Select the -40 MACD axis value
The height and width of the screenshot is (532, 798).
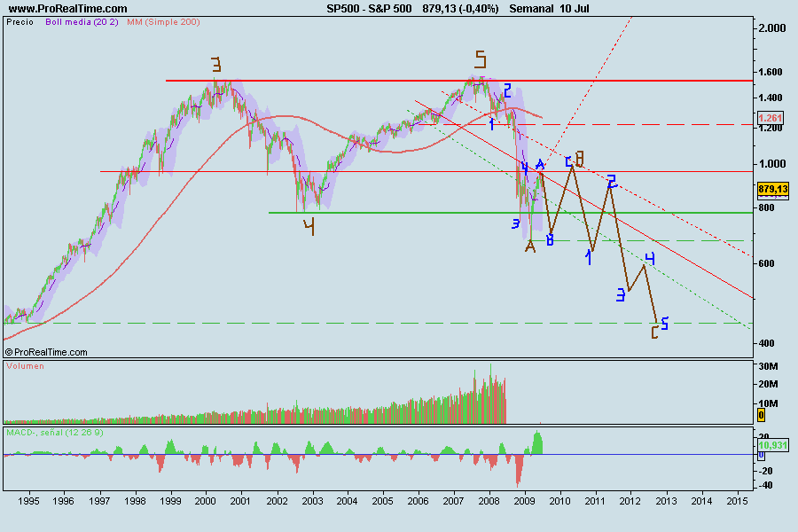(x=766, y=486)
